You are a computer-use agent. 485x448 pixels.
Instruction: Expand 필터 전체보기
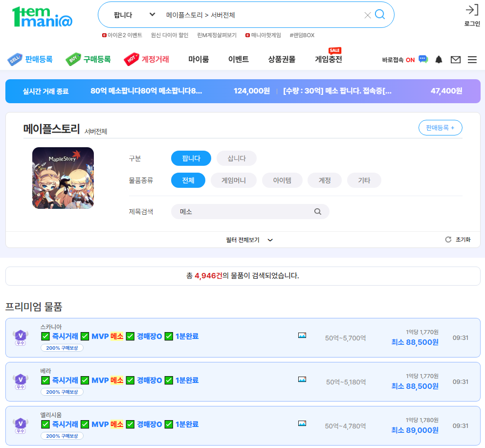pos(249,240)
